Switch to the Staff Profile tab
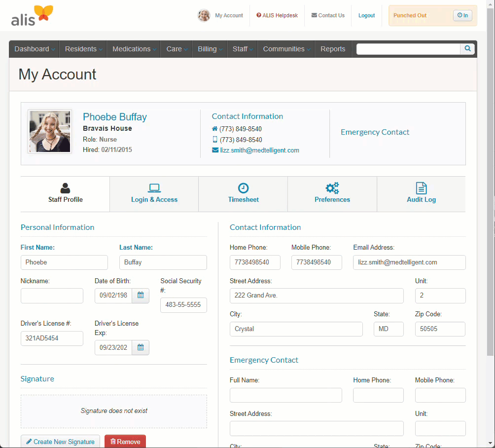This screenshot has width=495, height=448. pos(65,194)
